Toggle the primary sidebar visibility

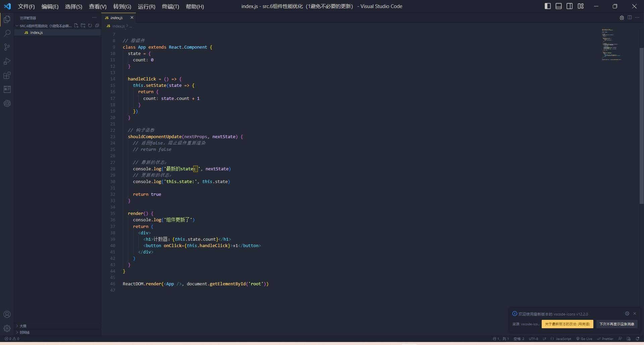[x=547, y=6]
